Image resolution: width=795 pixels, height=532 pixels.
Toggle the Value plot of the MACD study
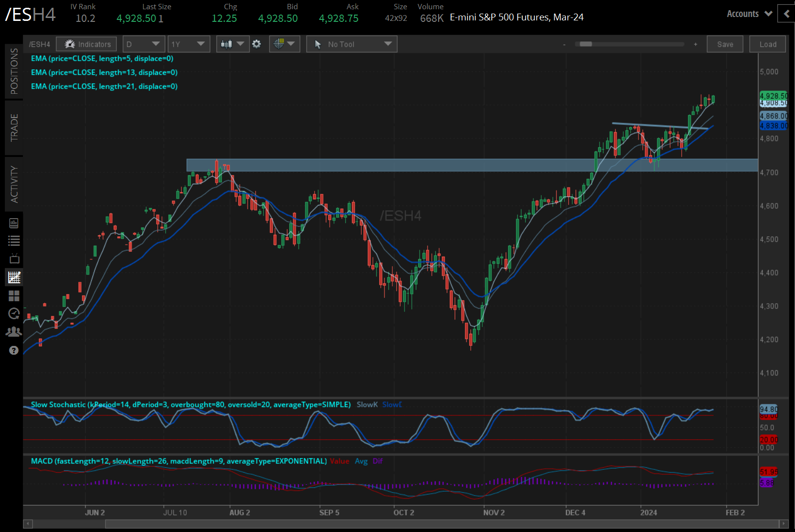[340, 461]
